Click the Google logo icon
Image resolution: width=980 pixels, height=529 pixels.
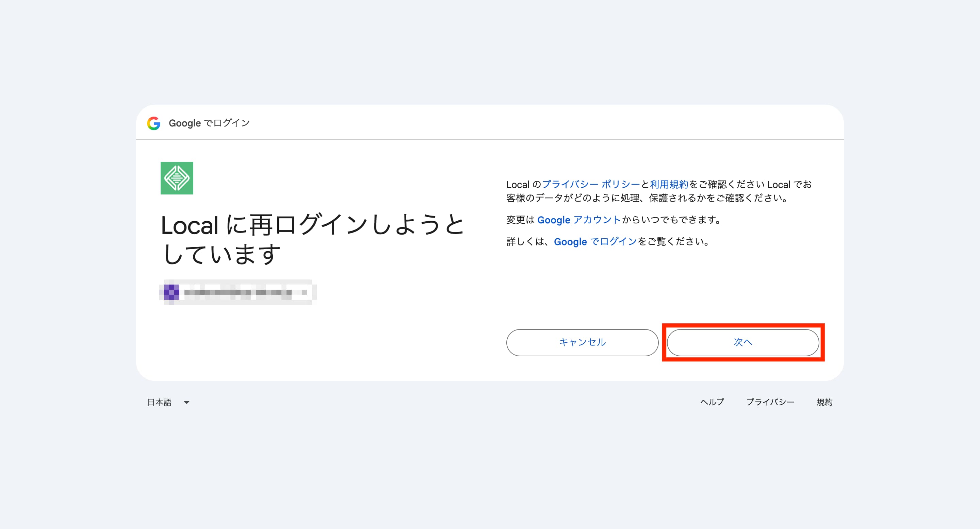[154, 123]
